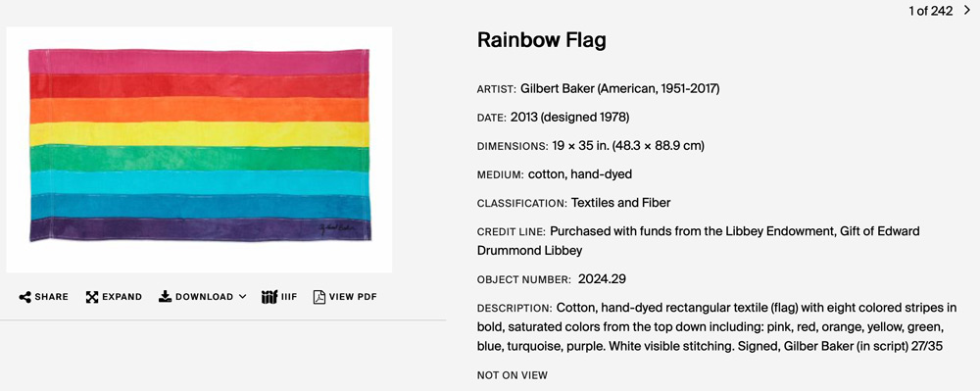
Task: Click the View PDF document icon
Action: (319, 297)
